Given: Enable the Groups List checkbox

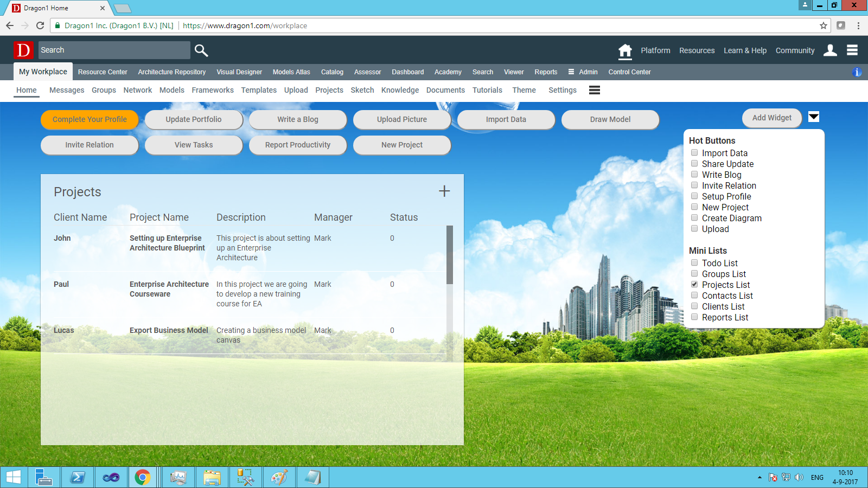Looking at the screenshot, I should 694,274.
